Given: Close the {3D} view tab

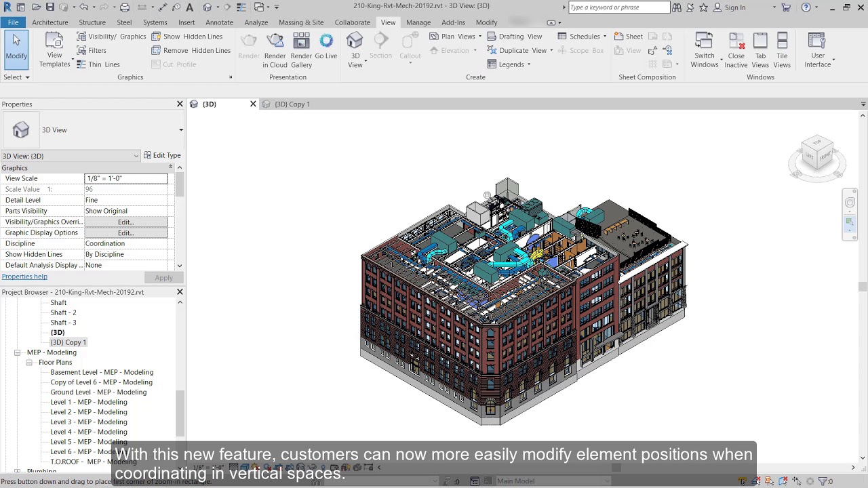Looking at the screenshot, I should tap(253, 104).
